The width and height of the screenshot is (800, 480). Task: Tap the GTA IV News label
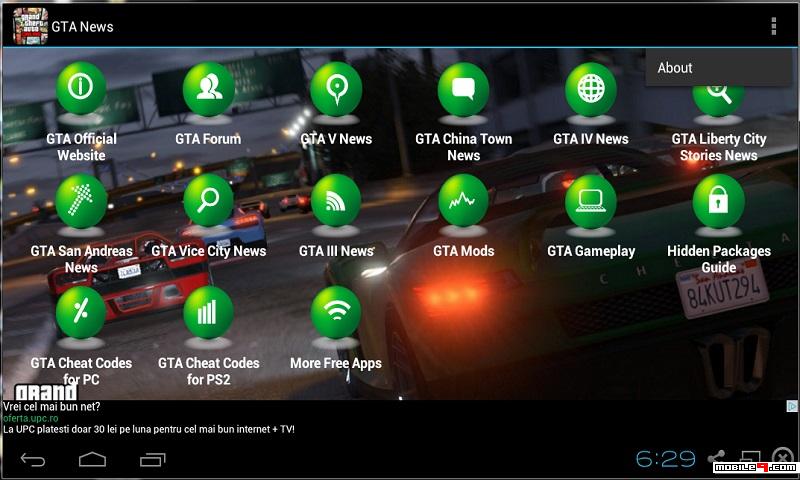[x=591, y=139]
